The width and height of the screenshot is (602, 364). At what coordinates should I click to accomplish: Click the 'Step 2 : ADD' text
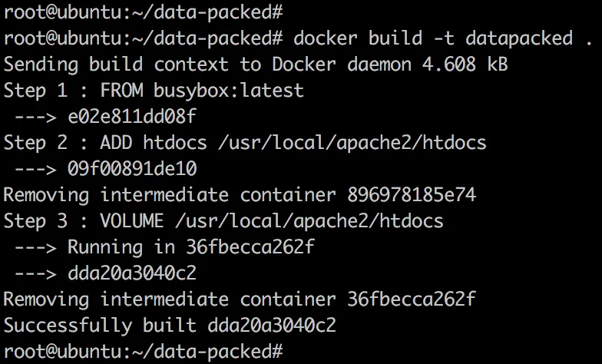pyautogui.click(x=68, y=142)
